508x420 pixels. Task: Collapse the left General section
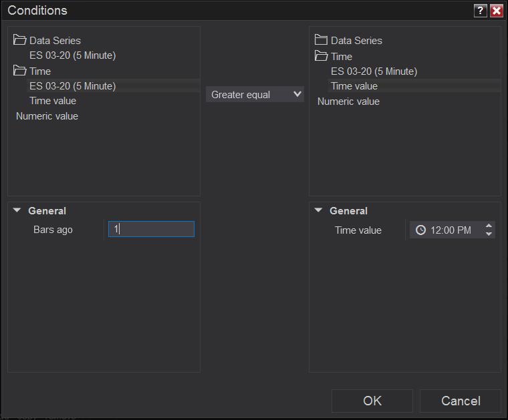tap(17, 211)
